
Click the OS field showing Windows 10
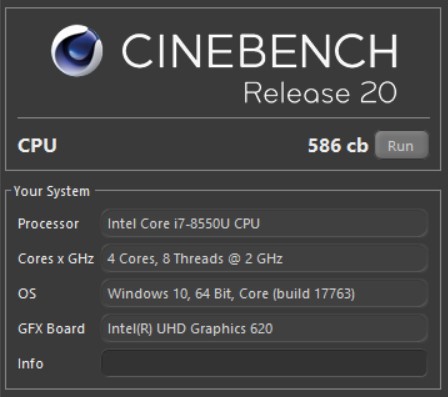[264, 294]
